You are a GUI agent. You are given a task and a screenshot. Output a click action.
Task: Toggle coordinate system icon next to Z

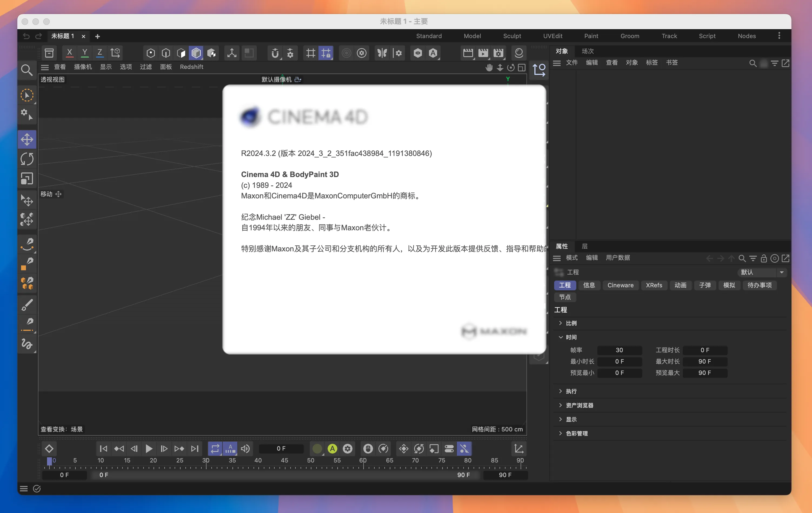pyautogui.click(x=115, y=53)
